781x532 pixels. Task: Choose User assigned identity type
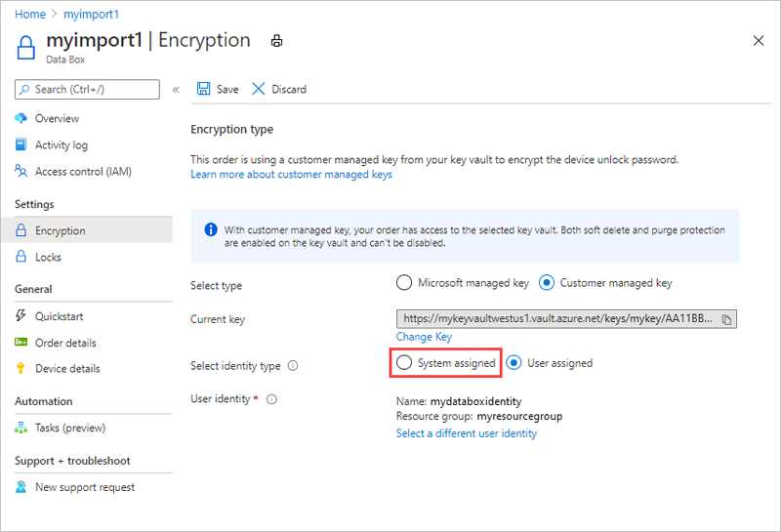coord(514,363)
